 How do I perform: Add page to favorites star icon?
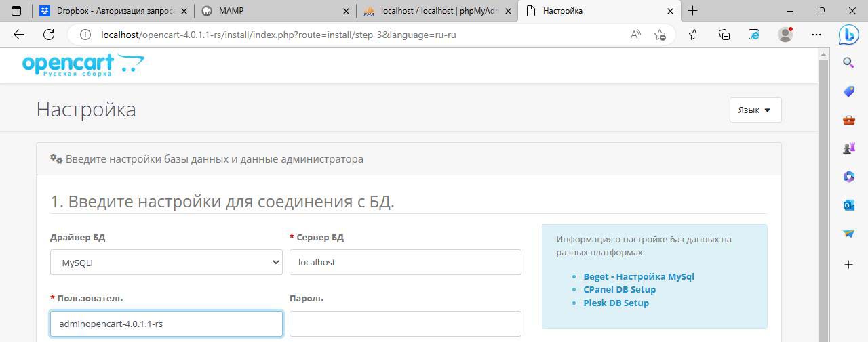point(660,35)
